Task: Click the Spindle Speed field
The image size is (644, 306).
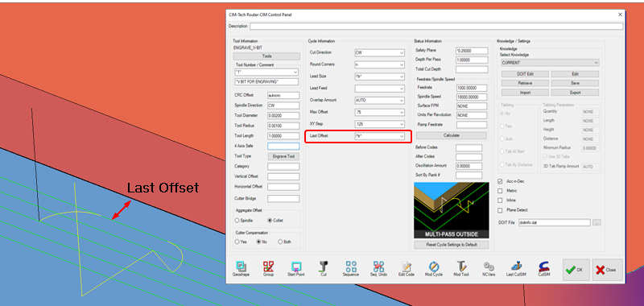Action: (472, 97)
